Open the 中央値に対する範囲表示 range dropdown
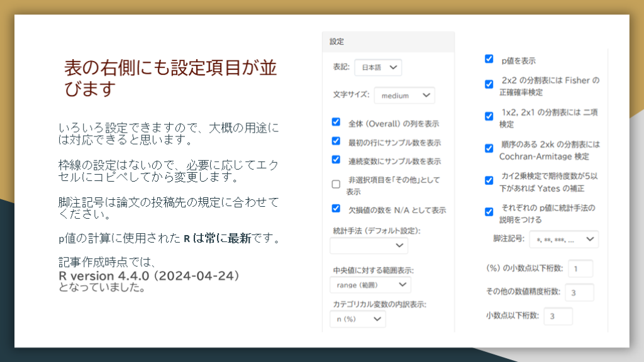644x362 pixels. [x=370, y=285]
